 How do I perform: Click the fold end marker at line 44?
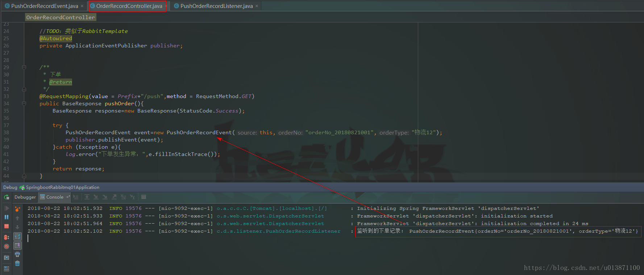24,176
